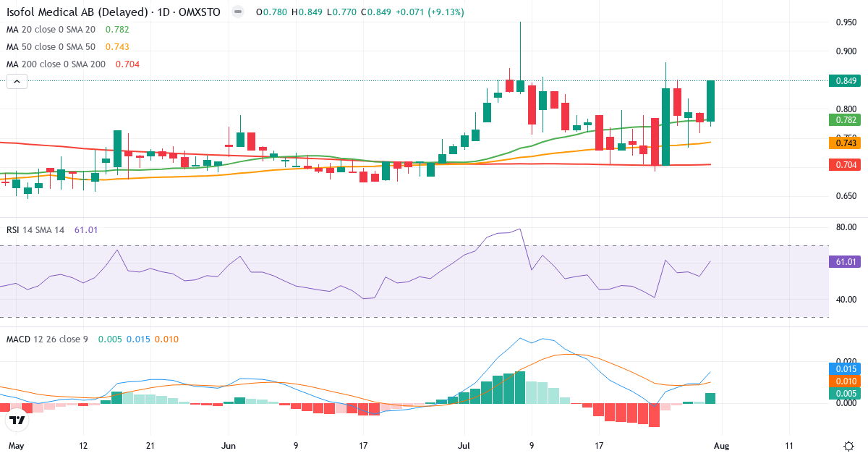This screenshot has width=868, height=456.
Task: Click the RSI value 61.01 in legend
Action: (x=86, y=230)
